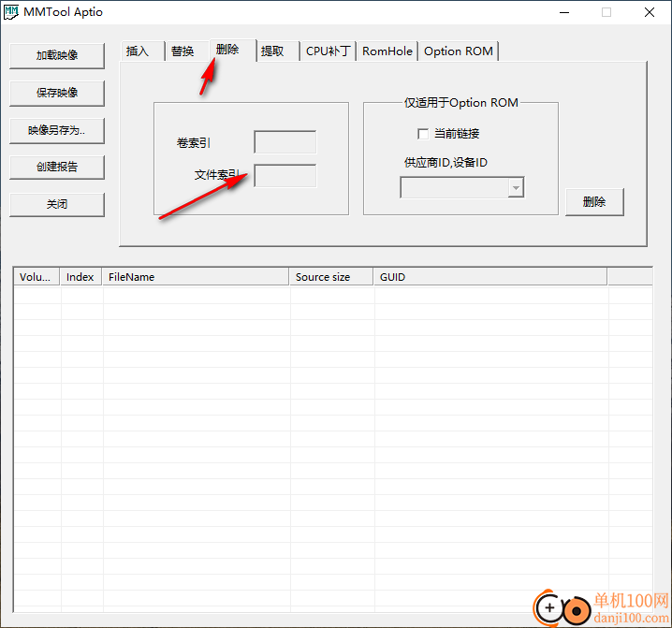Viewport: 672px width, 628px height.
Task: Click the 删除 button beside Option ROM group
Action: 594,202
